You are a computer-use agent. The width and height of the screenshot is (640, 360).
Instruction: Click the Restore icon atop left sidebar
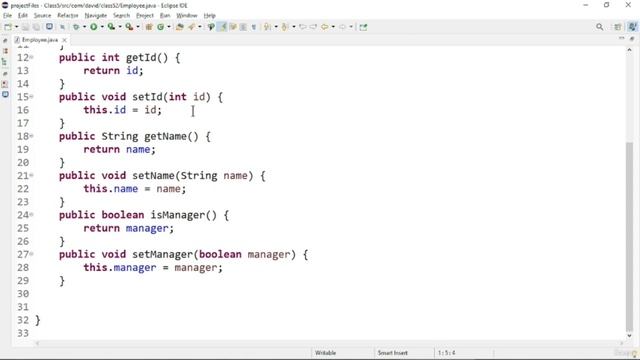[x=5, y=40]
